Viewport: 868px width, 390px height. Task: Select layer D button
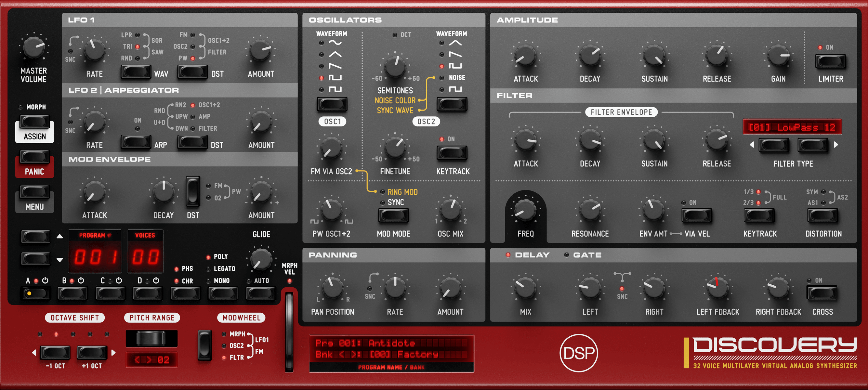click(148, 293)
